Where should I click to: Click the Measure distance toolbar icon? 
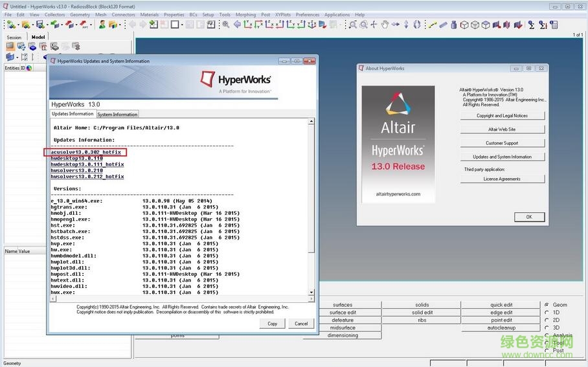coord(433,25)
